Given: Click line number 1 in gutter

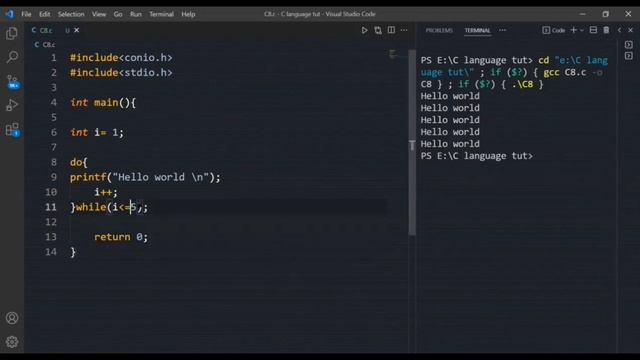Looking at the screenshot, I should [x=53, y=58].
